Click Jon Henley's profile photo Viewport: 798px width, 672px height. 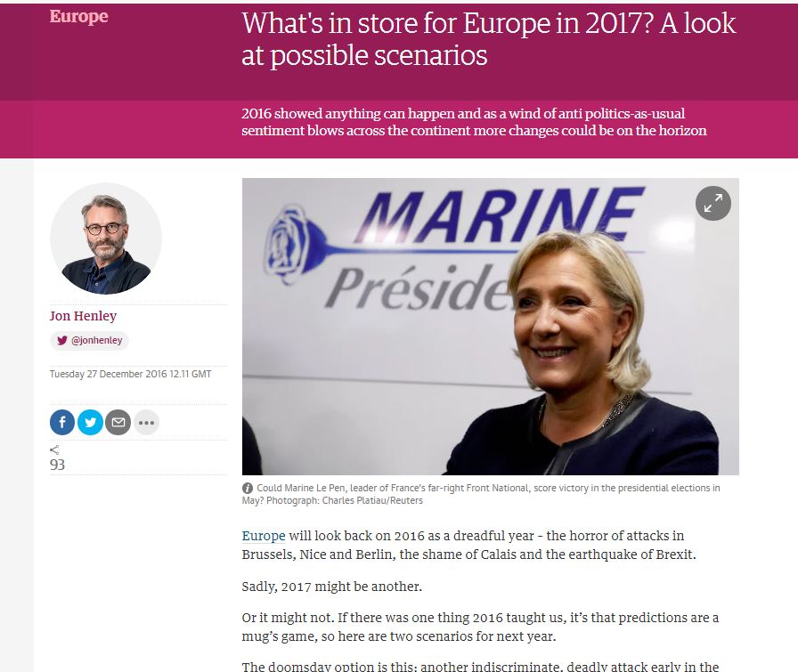(x=106, y=239)
